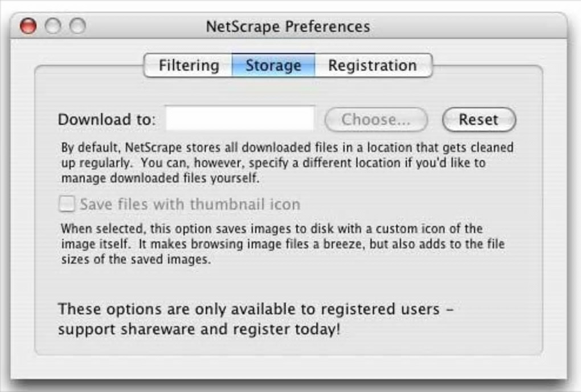Screen dimensions: 581x392
Task: Click the 'Download to:' label
Action: point(107,120)
